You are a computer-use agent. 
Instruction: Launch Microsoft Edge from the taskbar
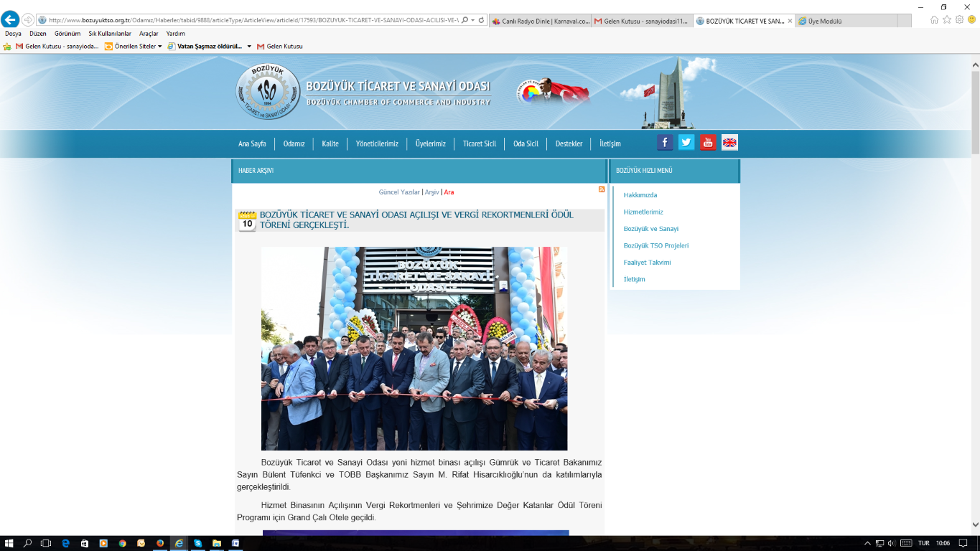pyautogui.click(x=66, y=543)
